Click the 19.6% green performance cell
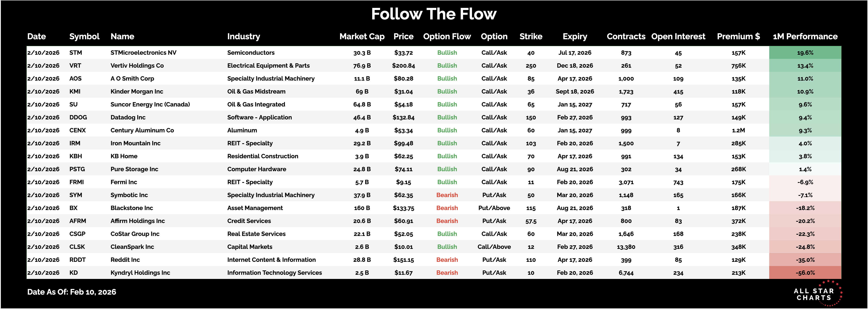Screen dimensions: 868x309 [x=805, y=53]
